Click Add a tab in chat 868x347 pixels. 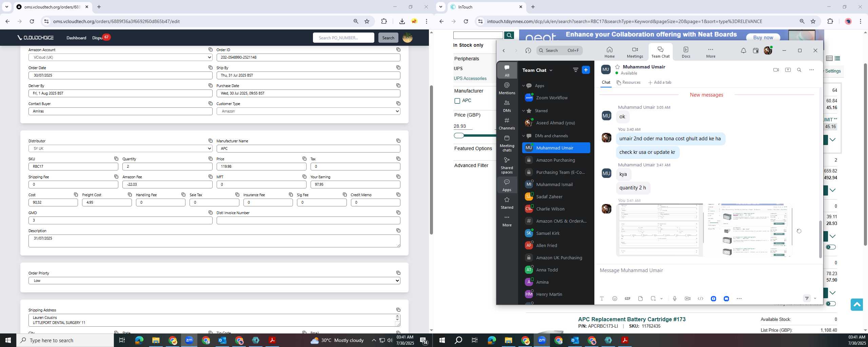point(659,82)
